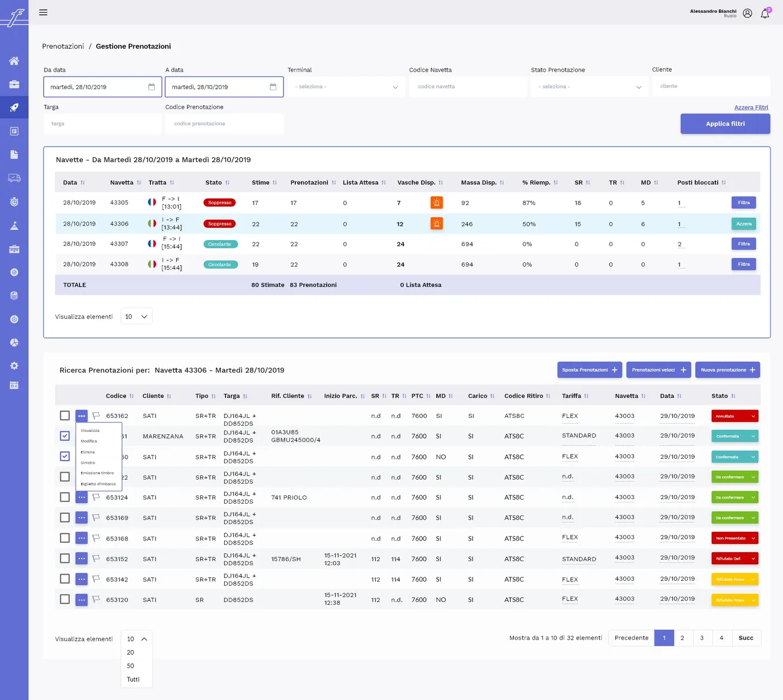
Task: Select Biglietto d'imbarco in context menu
Action: pyautogui.click(x=98, y=484)
